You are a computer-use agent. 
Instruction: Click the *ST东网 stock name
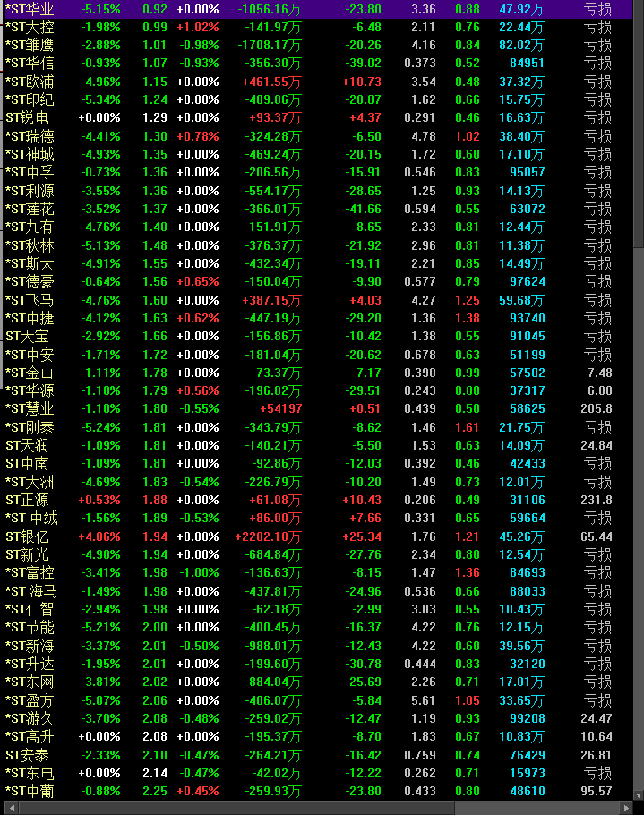coord(29,682)
